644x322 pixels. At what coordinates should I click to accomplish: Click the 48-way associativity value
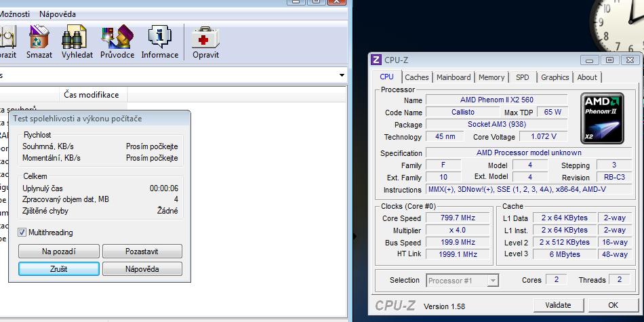[614, 254]
